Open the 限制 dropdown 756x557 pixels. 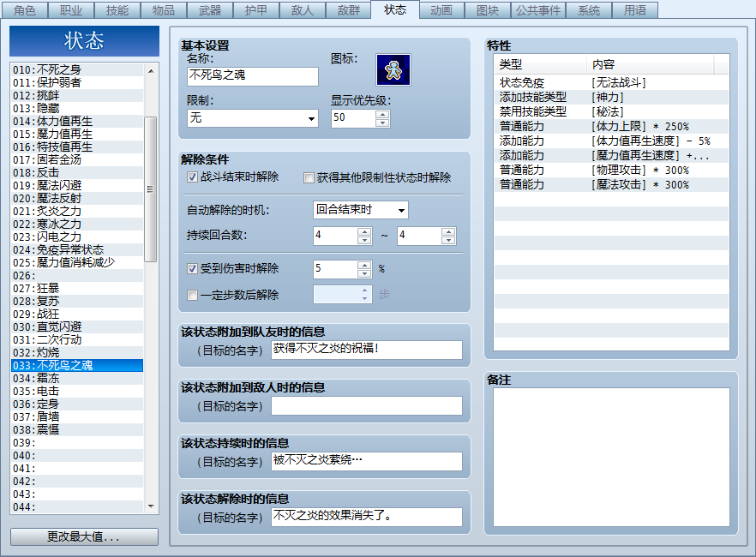[253, 118]
